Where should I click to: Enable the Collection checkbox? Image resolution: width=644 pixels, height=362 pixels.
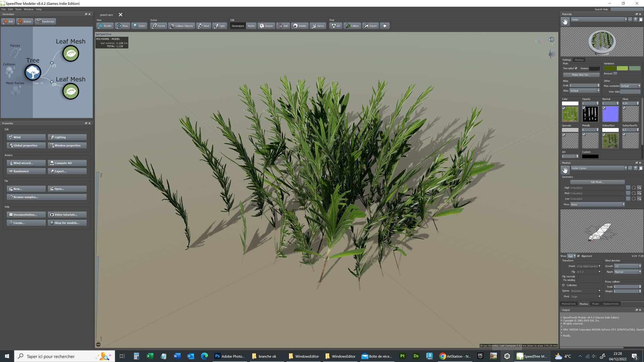coord(563,285)
